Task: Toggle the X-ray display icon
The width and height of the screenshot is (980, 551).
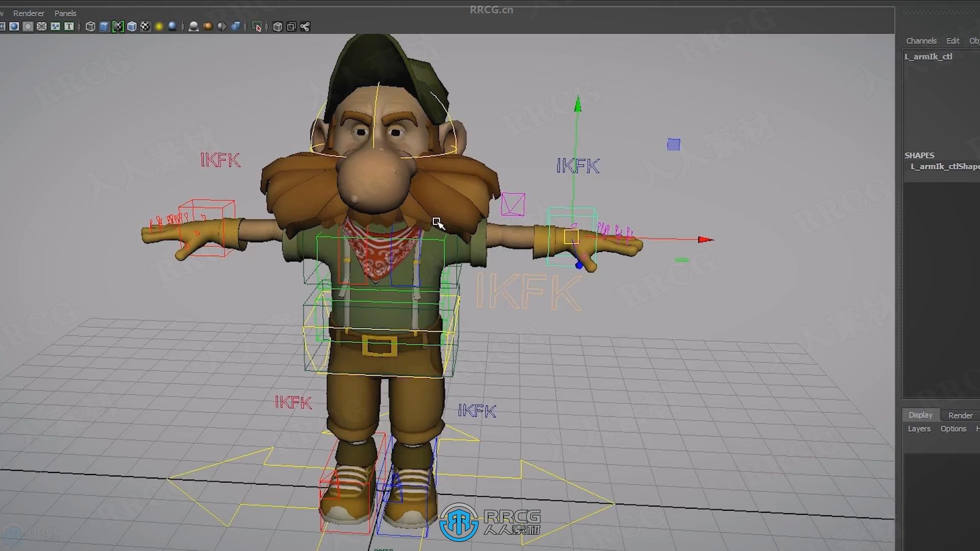Action: (x=278, y=27)
